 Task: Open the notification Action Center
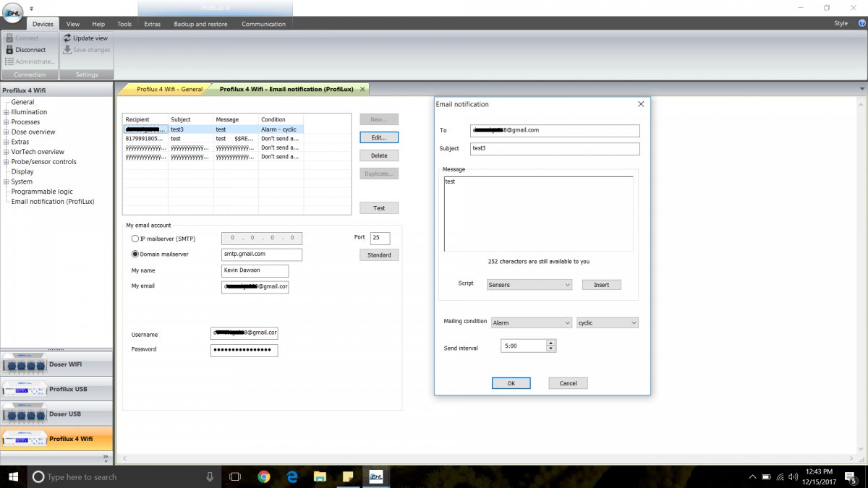[851, 477]
